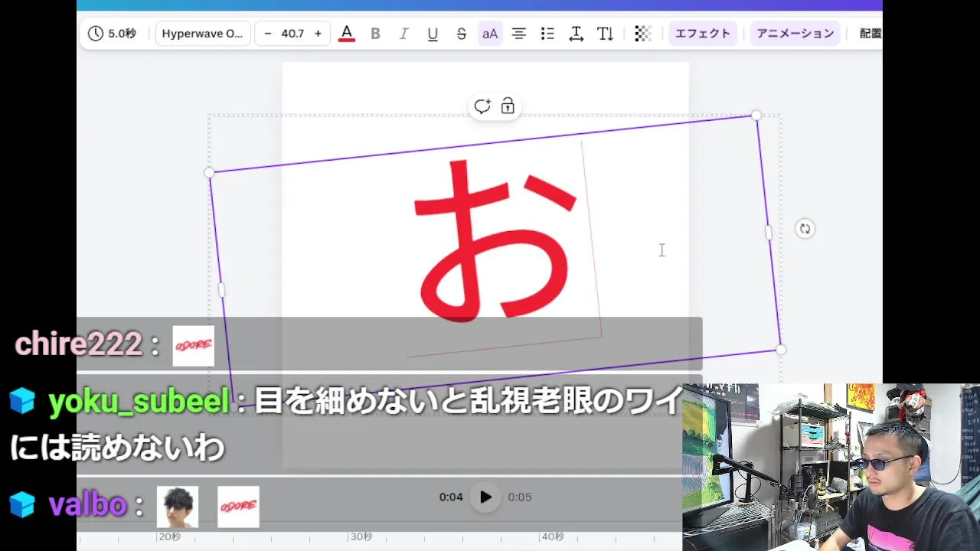Viewport: 980px width, 551px height.
Task: Click chire222's ODORE emote image
Action: pos(193,345)
